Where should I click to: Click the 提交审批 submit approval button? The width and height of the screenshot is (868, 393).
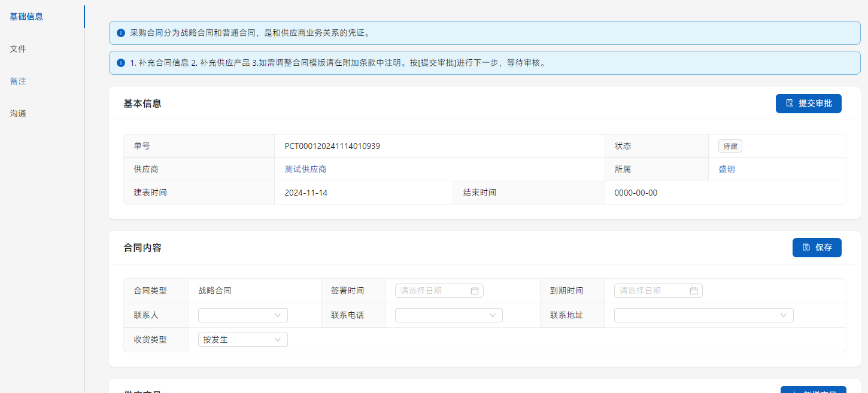(x=808, y=103)
